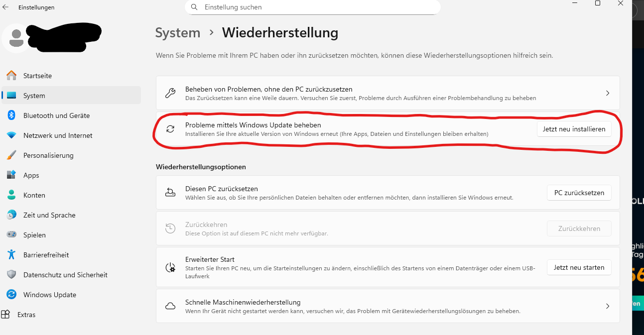
Task: Click the reset icon beside Diesen PC zurücksetzen
Action: click(x=170, y=193)
